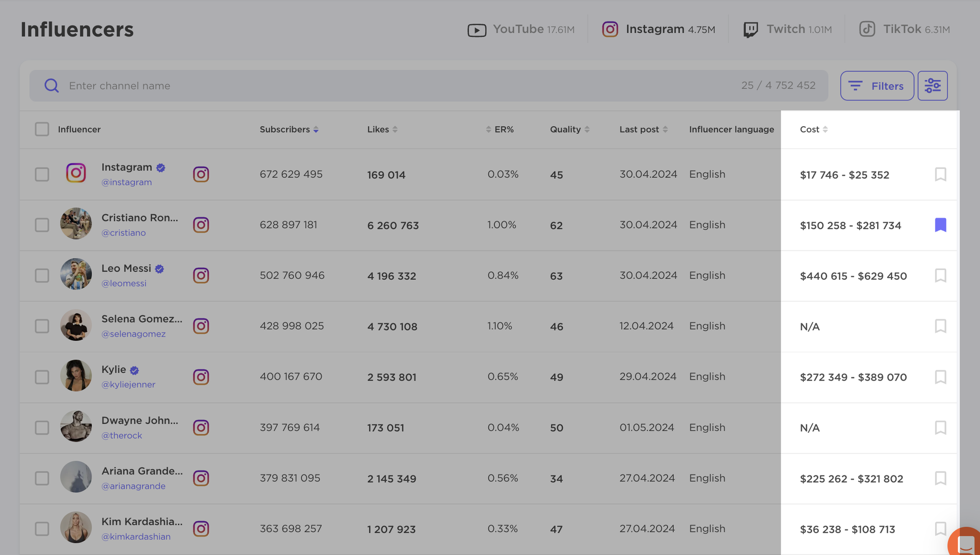Bookmark the Leo Messi row

[x=940, y=275]
